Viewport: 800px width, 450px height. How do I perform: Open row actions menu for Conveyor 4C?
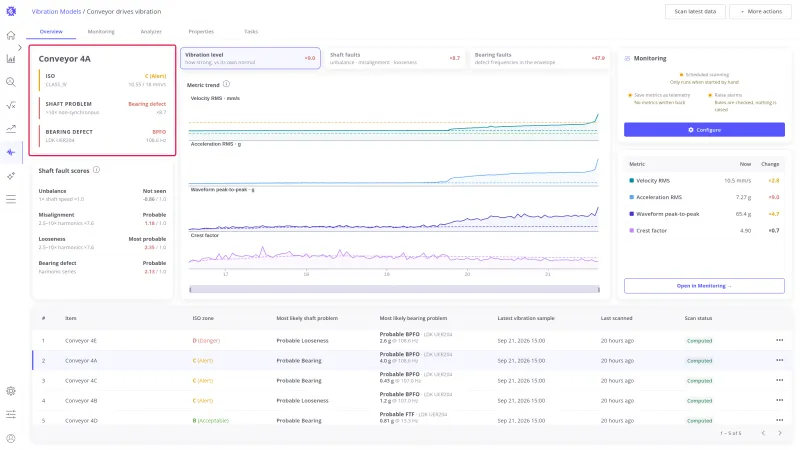[780, 380]
